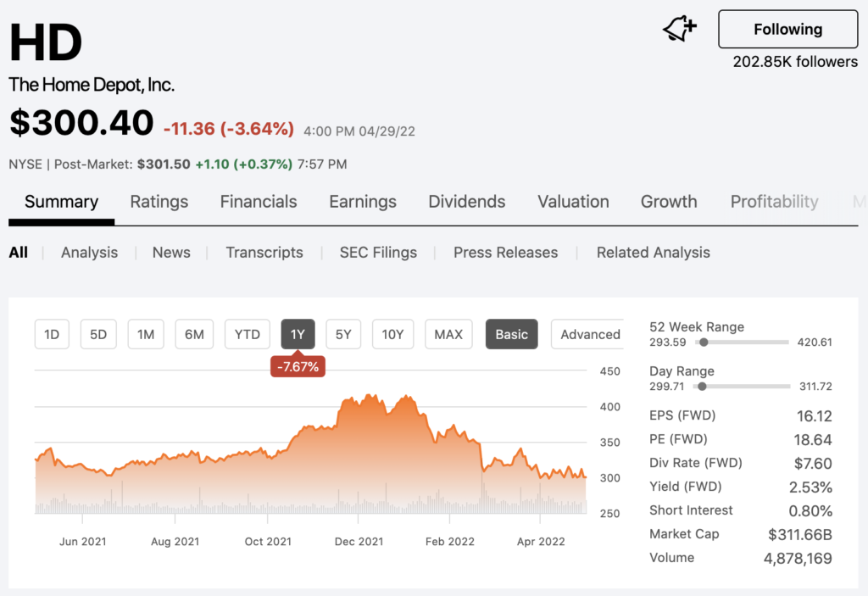The height and width of the screenshot is (596, 868).
Task: Click the day low value 299.71
Action: click(666, 387)
